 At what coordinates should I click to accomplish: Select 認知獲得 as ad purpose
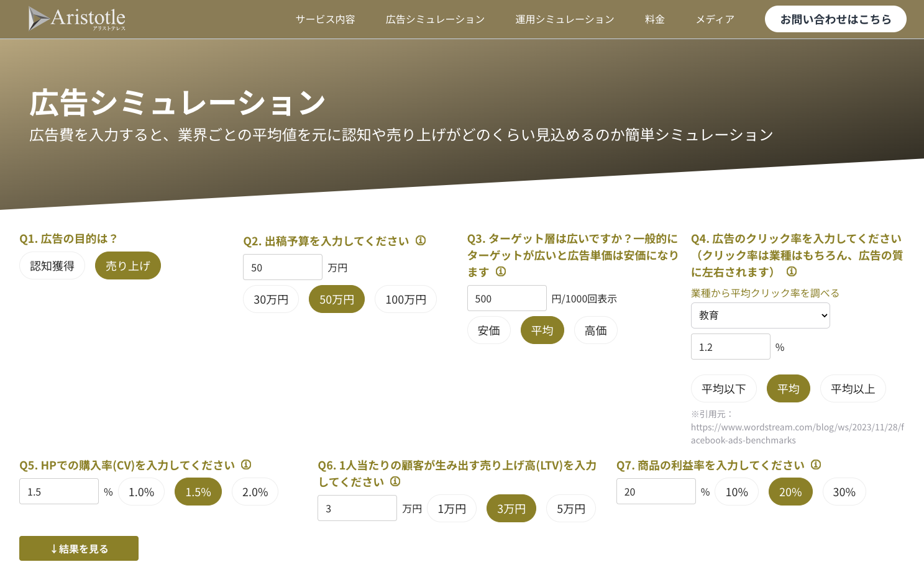52,266
